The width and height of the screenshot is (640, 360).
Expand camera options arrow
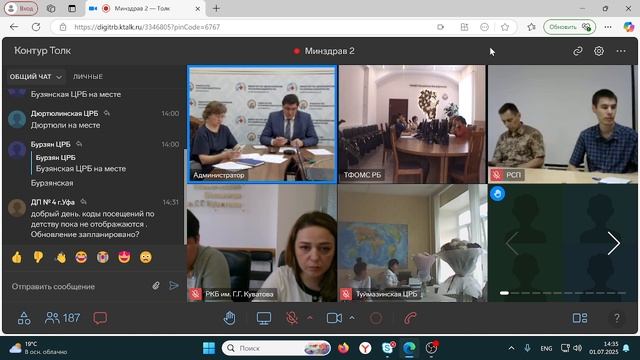(352, 317)
